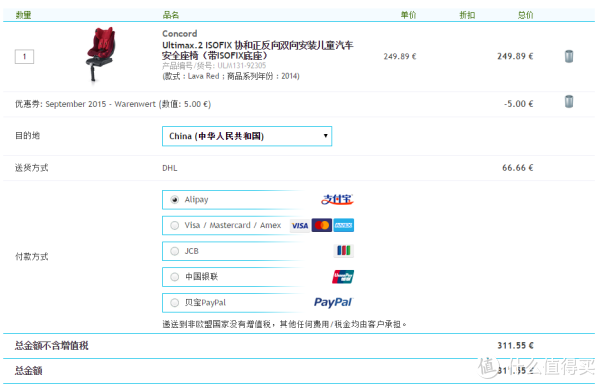
Task: Click the product number ULM131-92305 text
Action: tap(214, 66)
